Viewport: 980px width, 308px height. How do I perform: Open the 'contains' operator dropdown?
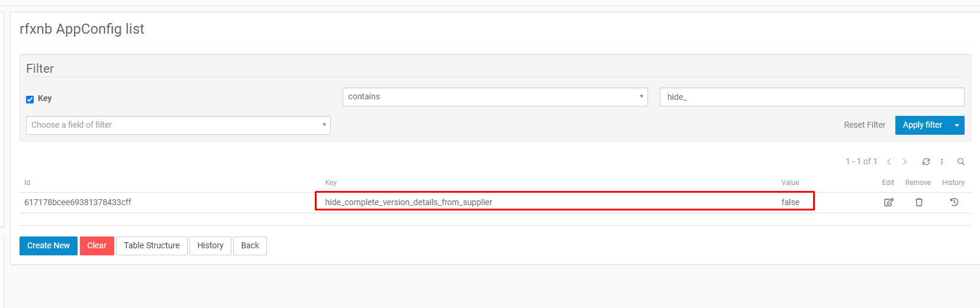click(495, 97)
